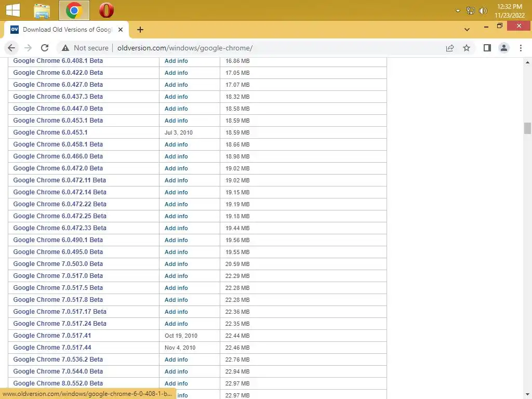Screen dimensions: 532x399
Task: Open Google Chrome 6.0.466.0 Beta link
Action: pyautogui.click(x=58, y=156)
